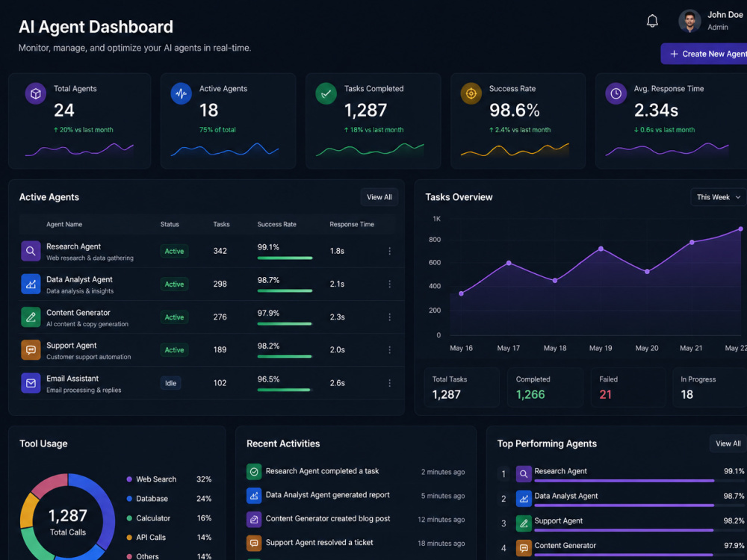Click the May 21 chart data point
Image resolution: width=747 pixels, height=560 pixels.
(x=692, y=243)
